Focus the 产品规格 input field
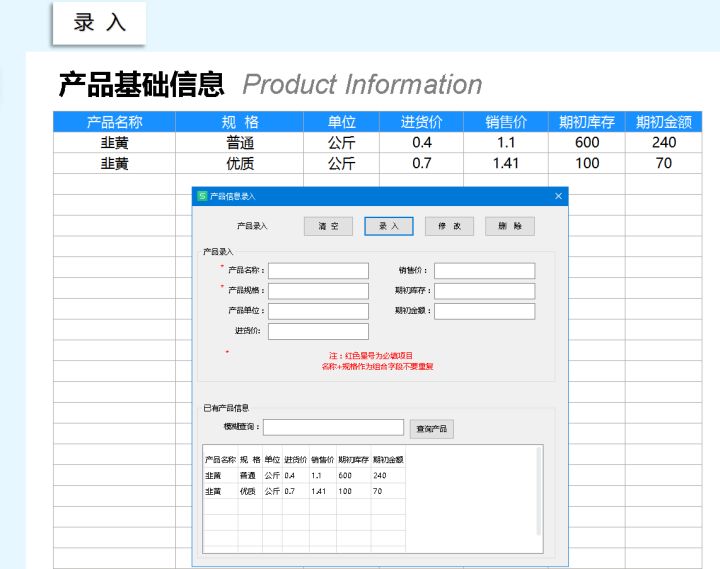Screen dimensions: 720x569 pyautogui.click(x=318, y=291)
